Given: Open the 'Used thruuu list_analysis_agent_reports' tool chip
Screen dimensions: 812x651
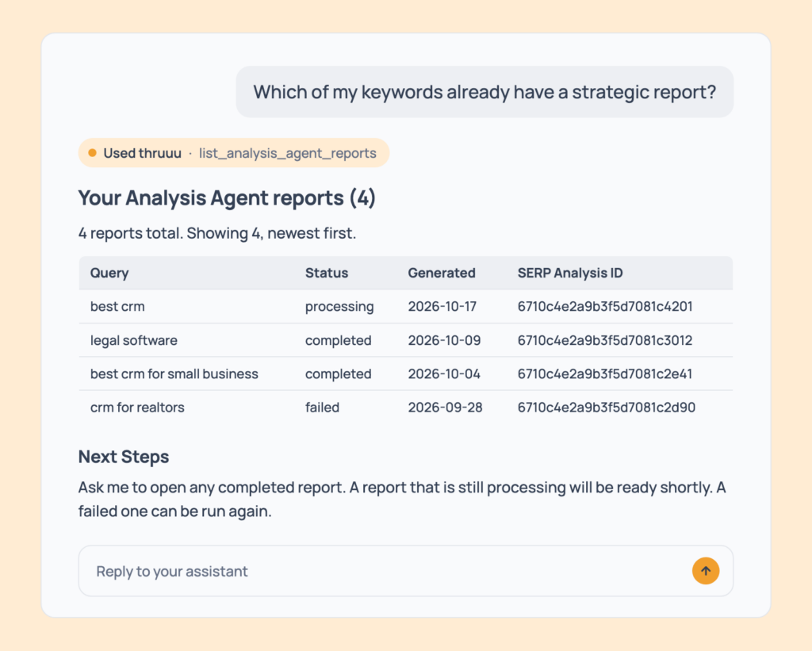Looking at the screenshot, I should (234, 153).
